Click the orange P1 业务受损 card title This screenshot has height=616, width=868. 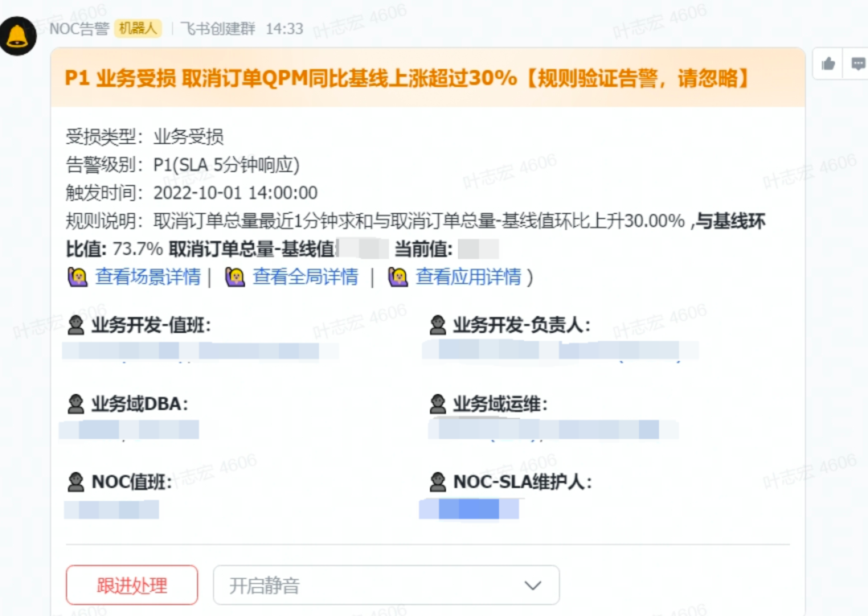point(407,78)
